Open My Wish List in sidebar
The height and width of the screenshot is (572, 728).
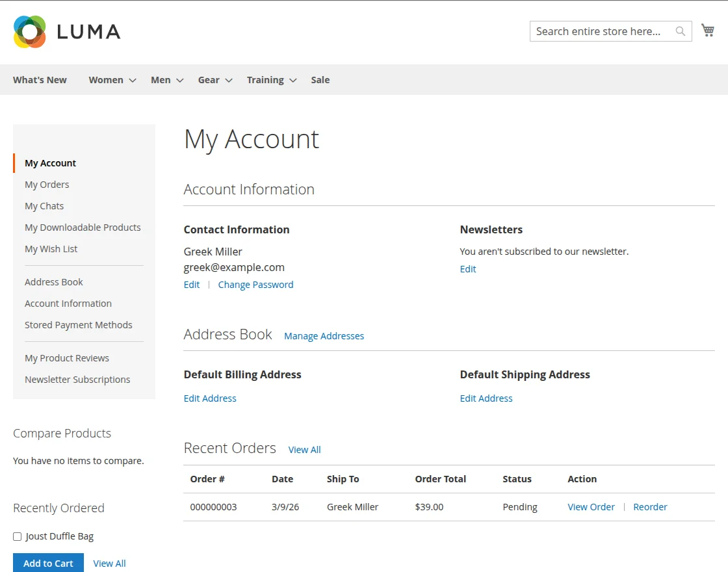[x=51, y=249]
